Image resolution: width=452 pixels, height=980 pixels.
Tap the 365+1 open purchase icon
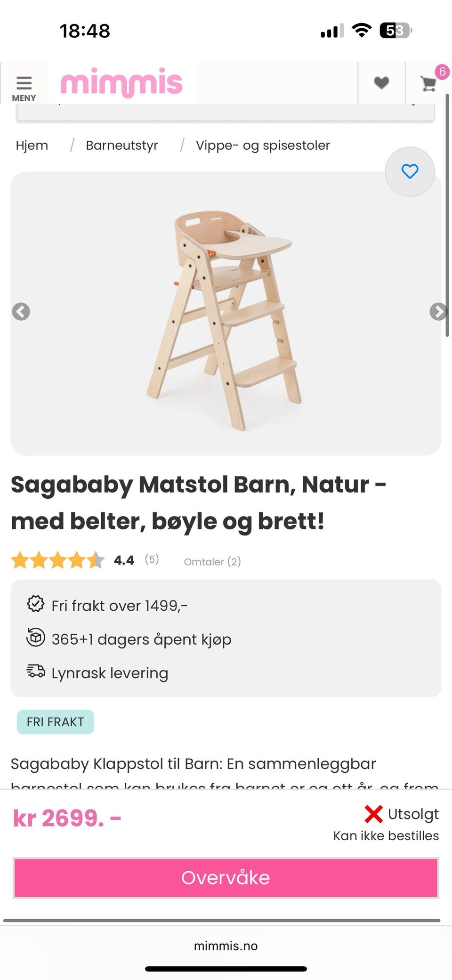pyautogui.click(x=36, y=638)
